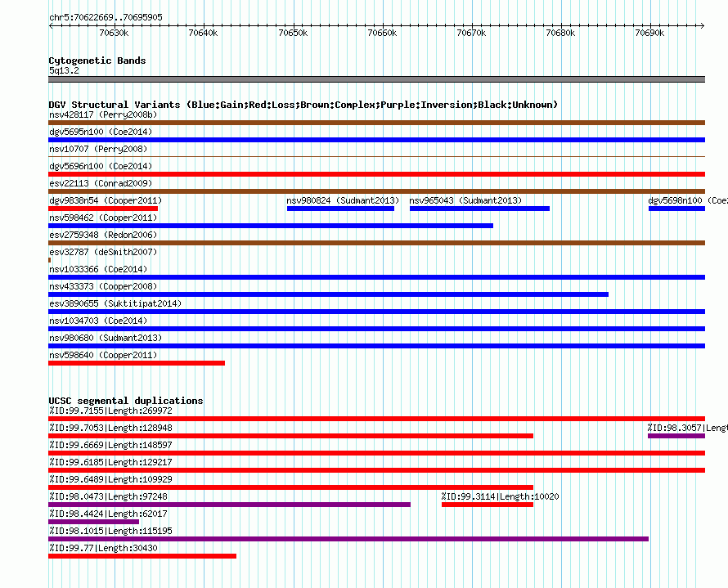
Task: Click the 70680k ruler tick label
Action: 560,33
